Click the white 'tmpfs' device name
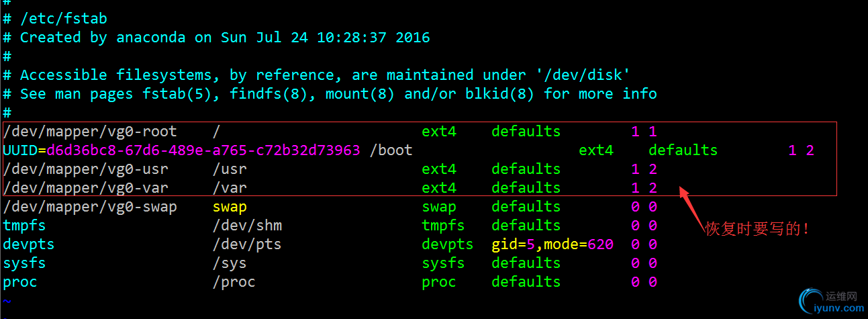 [24, 226]
